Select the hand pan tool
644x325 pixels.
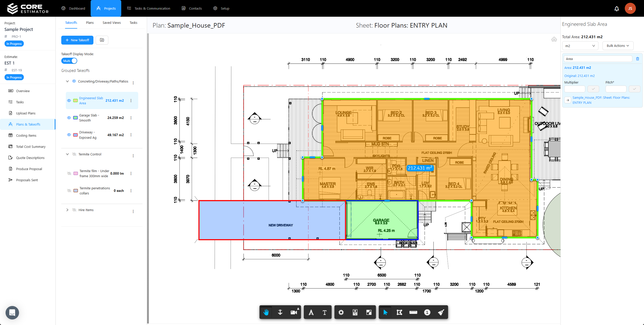[266, 312]
